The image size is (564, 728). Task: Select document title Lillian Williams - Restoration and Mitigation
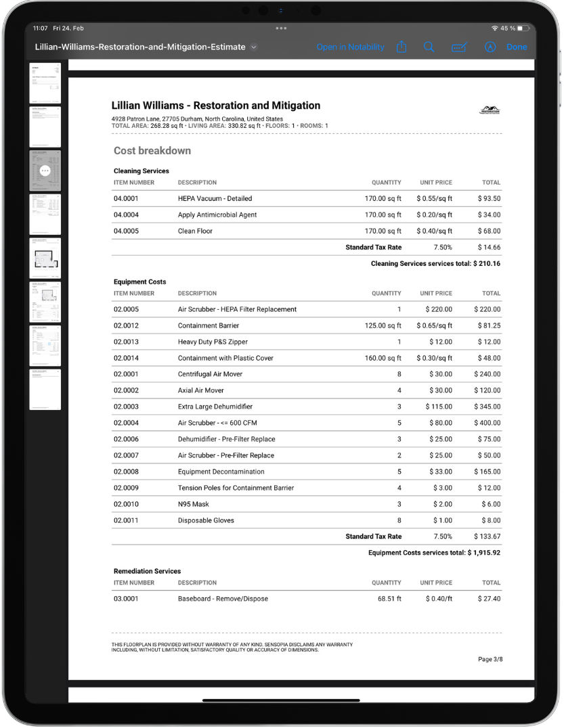tap(215, 106)
